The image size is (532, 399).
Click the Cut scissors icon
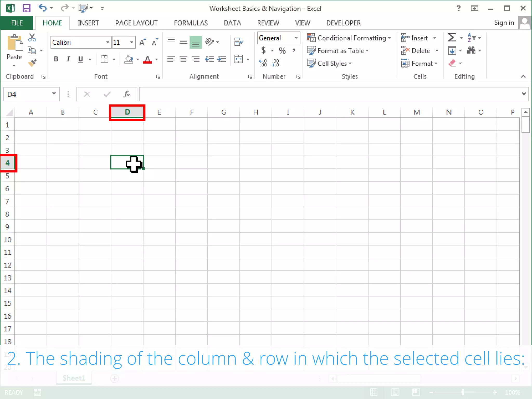pyautogui.click(x=32, y=38)
